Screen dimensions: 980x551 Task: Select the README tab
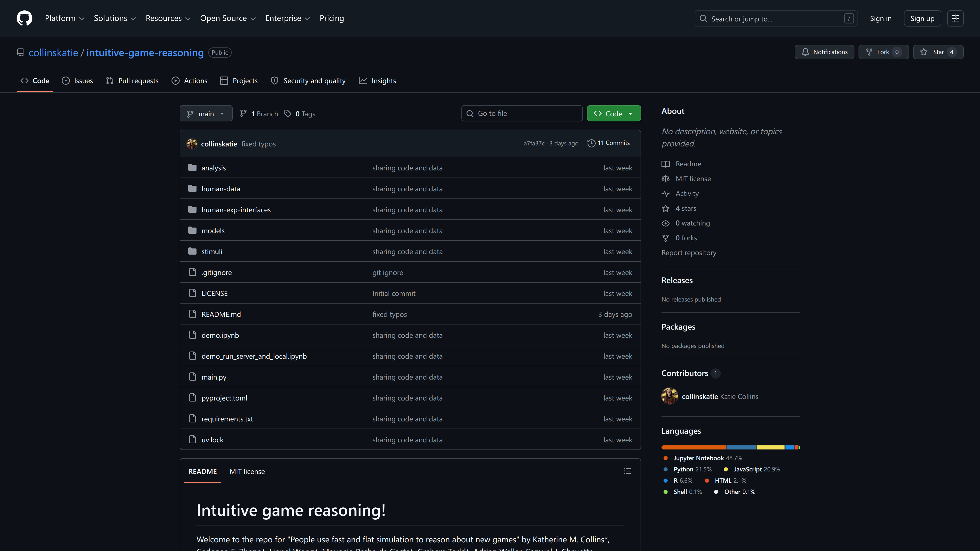click(x=202, y=471)
